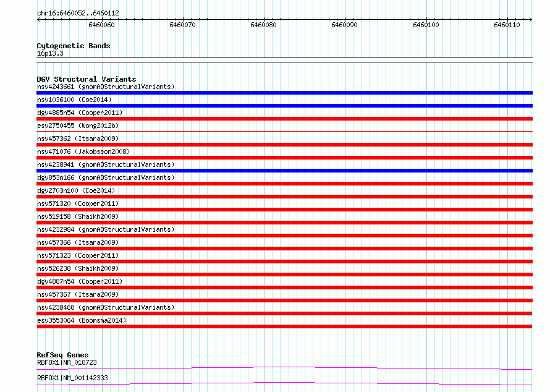
Task: Click ruler tick label 6460100
Action: coord(426,25)
